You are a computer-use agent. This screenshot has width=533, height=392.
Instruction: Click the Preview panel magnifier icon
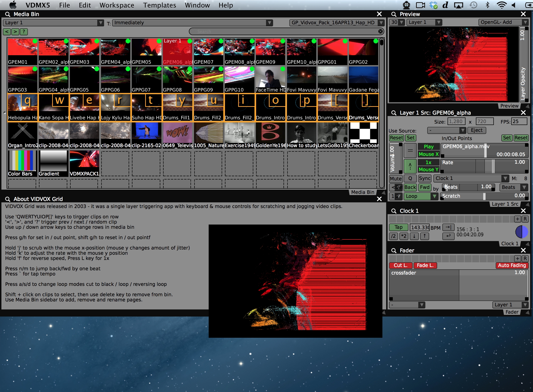pyautogui.click(x=394, y=14)
